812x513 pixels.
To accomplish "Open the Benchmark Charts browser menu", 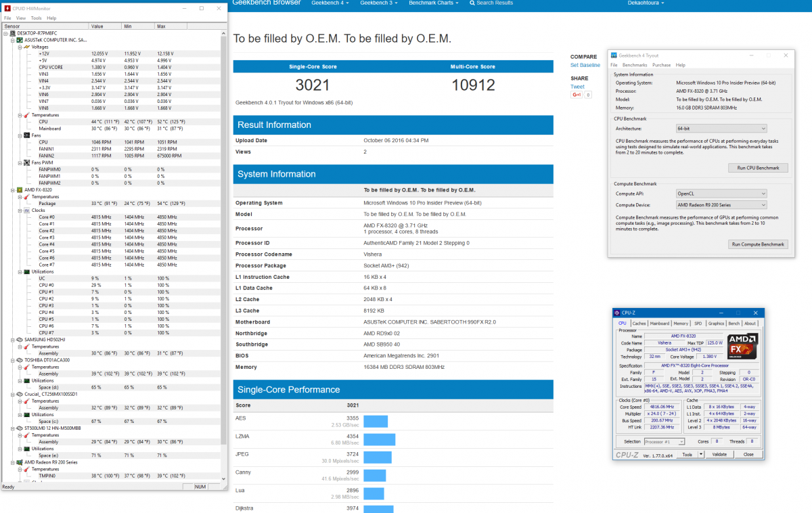I will (x=433, y=3).
